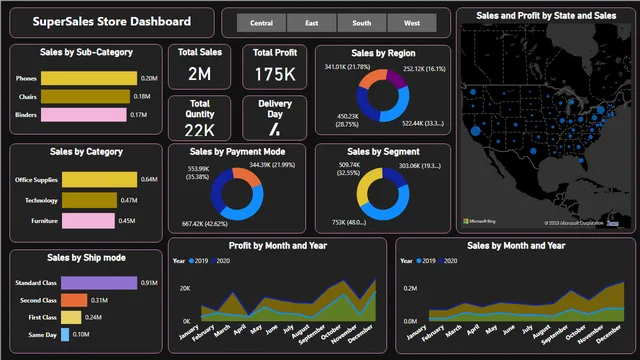Click Sales and Profit by State map title
The height and width of the screenshot is (360, 640).
(x=546, y=16)
